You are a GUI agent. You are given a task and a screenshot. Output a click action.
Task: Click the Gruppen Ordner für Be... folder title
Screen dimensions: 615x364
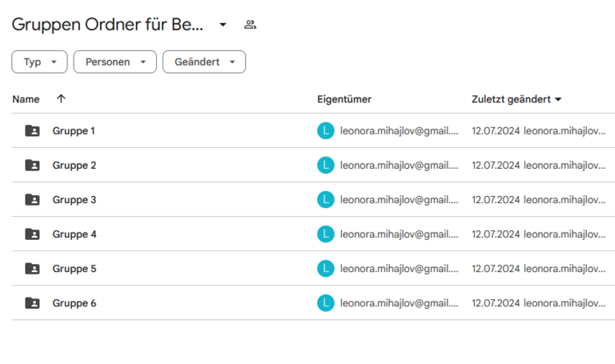click(x=107, y=25)
